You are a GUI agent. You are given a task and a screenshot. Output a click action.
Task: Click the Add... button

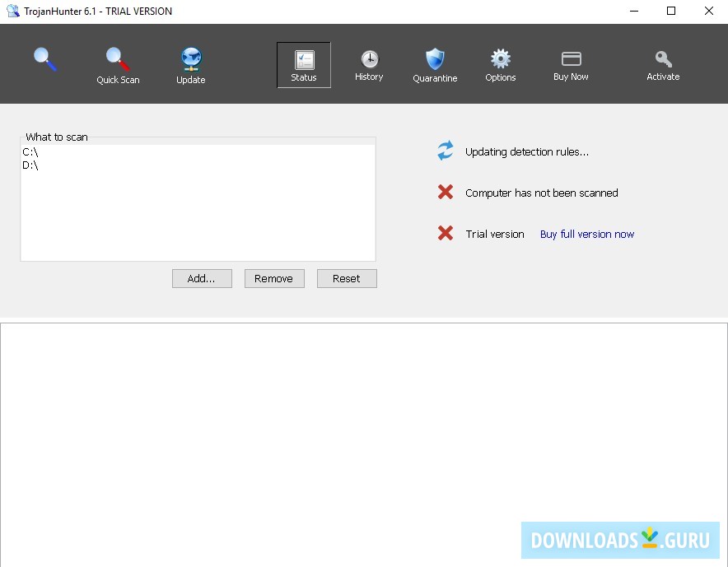coord(202,278)
